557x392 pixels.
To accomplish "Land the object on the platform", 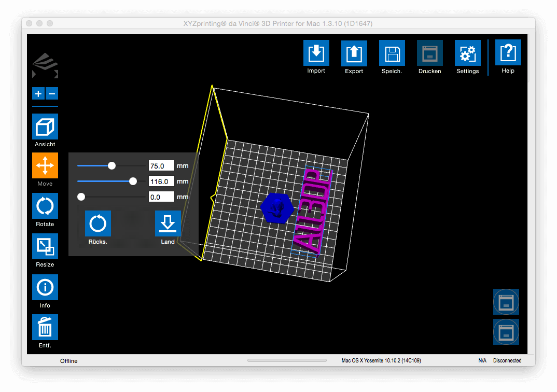I will (168, 223).
